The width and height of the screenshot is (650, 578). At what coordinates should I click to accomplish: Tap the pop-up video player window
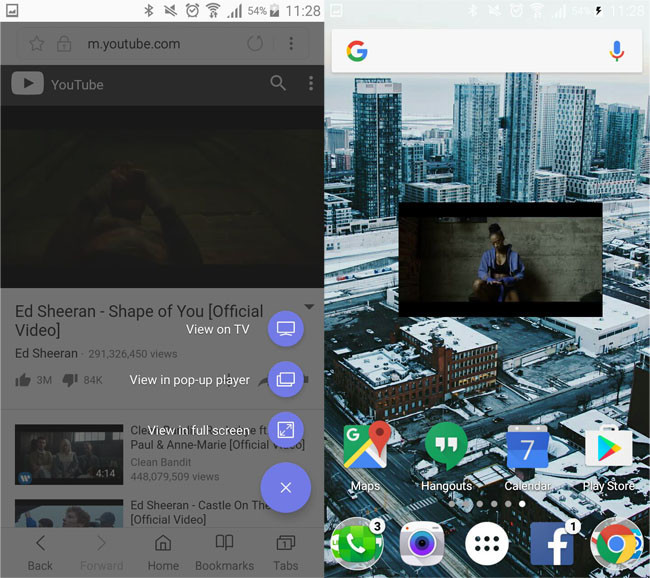tap(500, 260)
